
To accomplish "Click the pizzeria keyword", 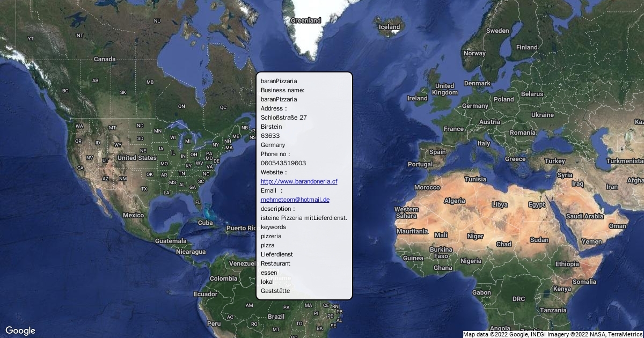I will click(x=271, y=236).
